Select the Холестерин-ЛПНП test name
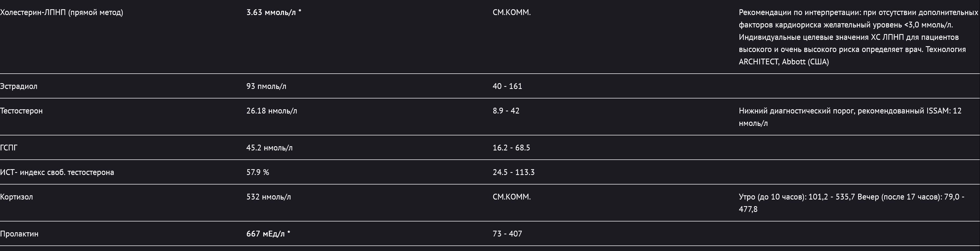 [62, 13]
